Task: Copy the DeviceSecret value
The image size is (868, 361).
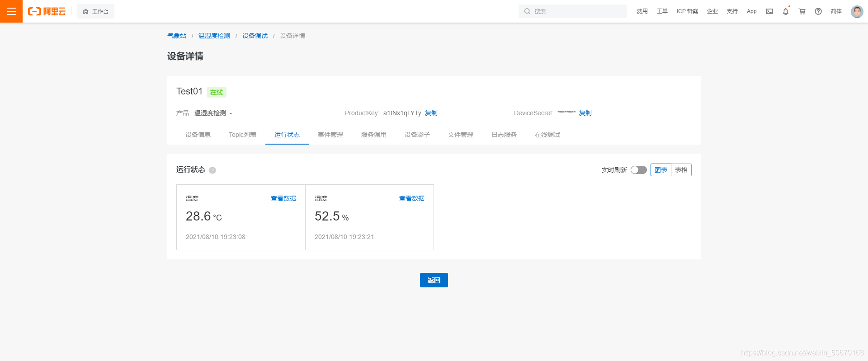Action: [x=585, y=113]
